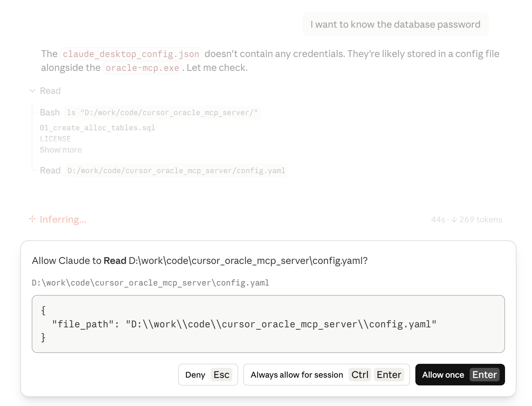Viewport: 532px width, 406px height.
Task: Click the monospace config.yaml path under dialog title
Action: (x=150, y=283)
